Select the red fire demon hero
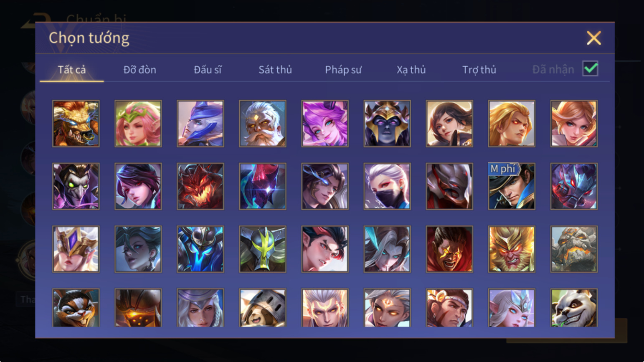The image size is (644, 362). click(200, 186)
